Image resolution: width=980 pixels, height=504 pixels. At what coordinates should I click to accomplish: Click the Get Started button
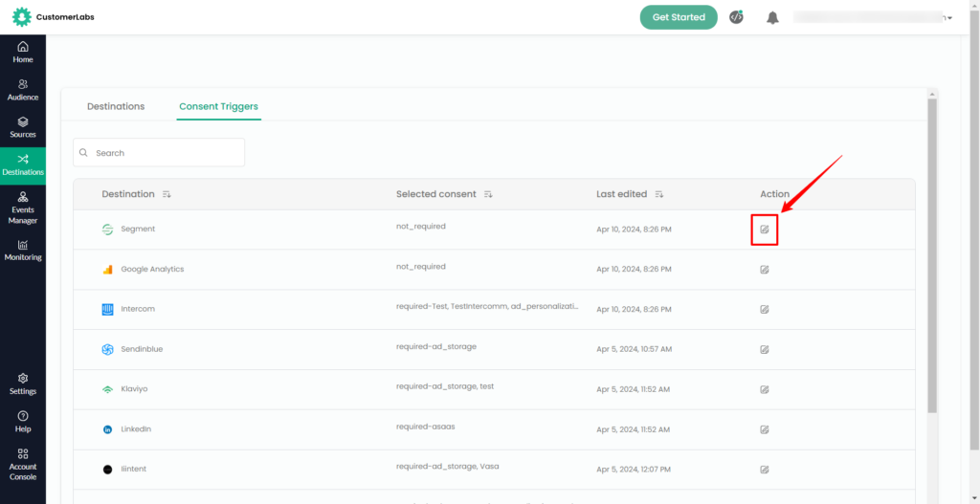(679, 17)
